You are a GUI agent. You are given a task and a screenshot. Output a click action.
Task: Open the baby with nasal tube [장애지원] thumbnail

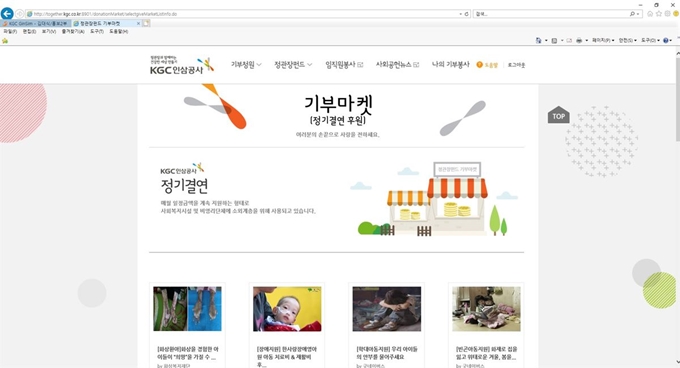coord(287,309)
